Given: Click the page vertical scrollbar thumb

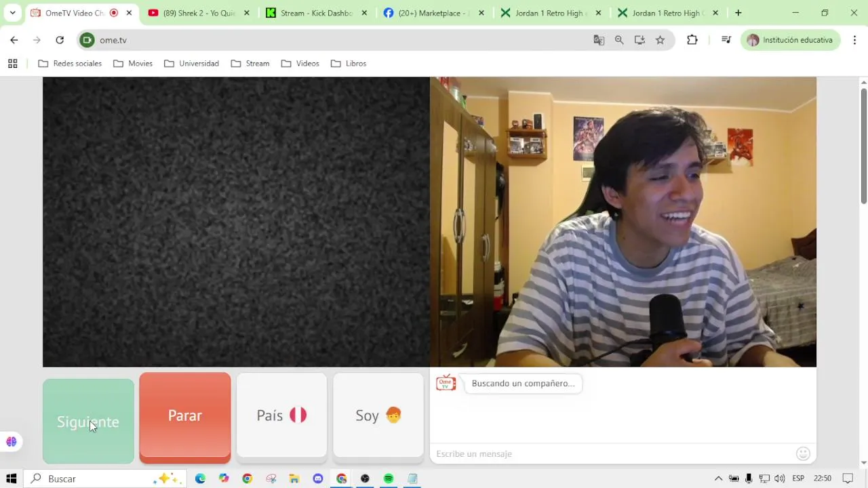Looking at the screenshot, I should click(863, 144).
